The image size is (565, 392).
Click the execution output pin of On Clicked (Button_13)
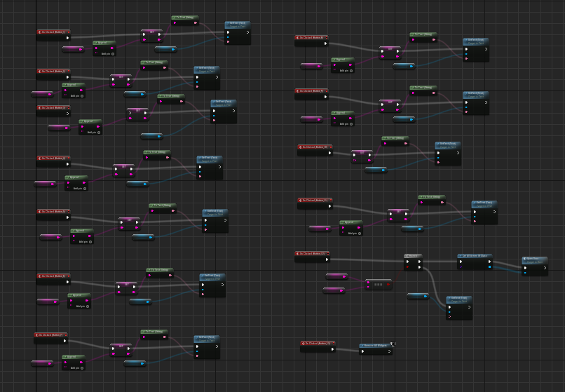pos(332,349)
